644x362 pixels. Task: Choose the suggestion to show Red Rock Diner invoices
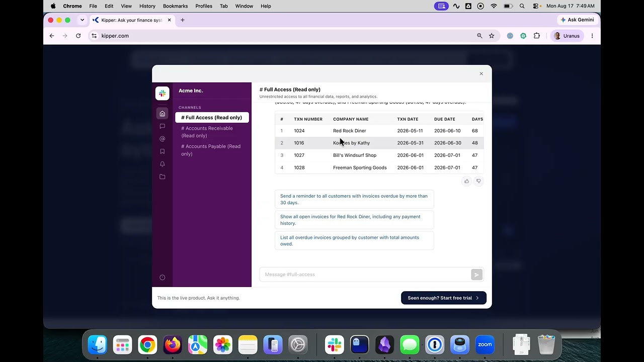coord(354,220)
